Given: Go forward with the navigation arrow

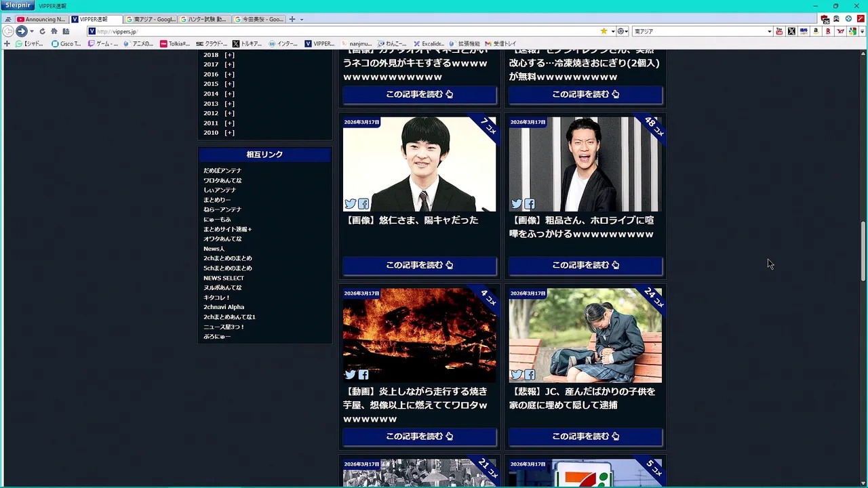Looking at the screenshot, I should tap(21, 31).
